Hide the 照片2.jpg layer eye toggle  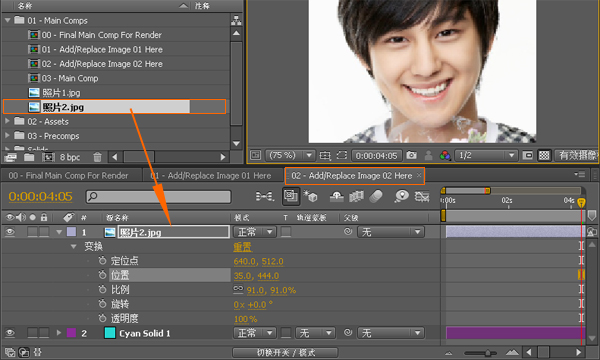pyautogui.click(x=10, y=232)
